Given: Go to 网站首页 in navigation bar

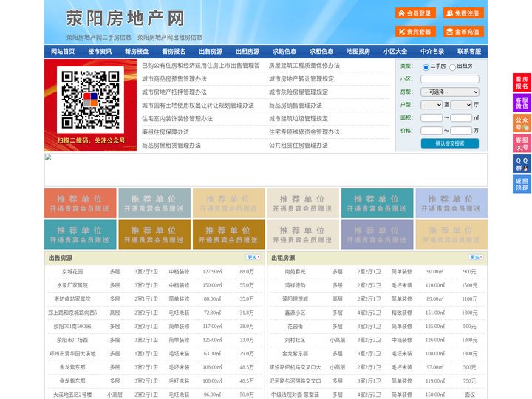Looking at the screenshot, I should point(63,52).
